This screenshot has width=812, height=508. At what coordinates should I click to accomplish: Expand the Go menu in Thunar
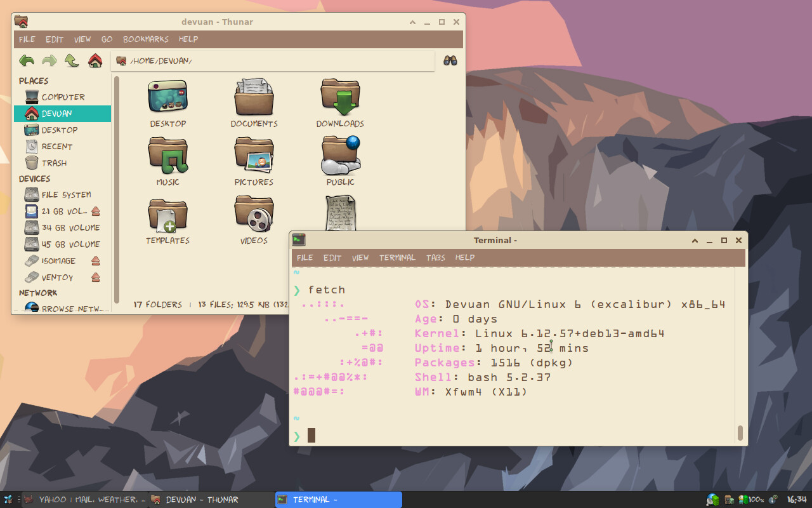click(107, 39)
